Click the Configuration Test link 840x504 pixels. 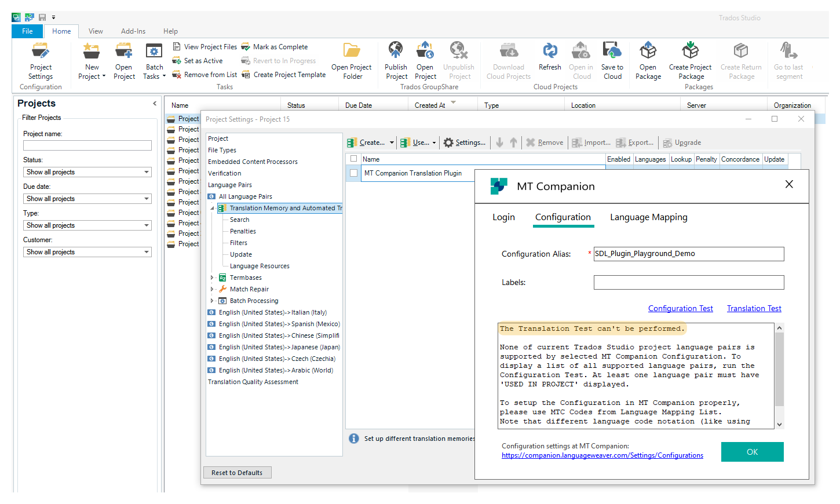click(x=681, y=308)
